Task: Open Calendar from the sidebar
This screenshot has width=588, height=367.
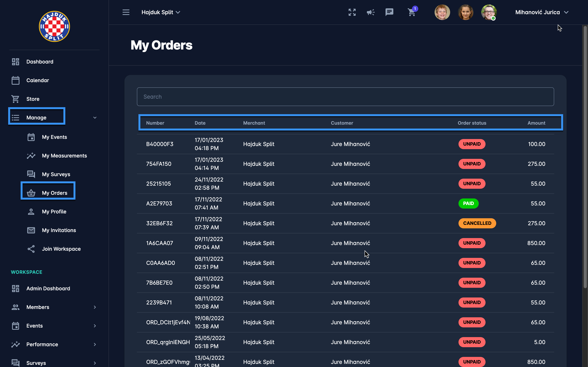Action: click(x=38, y=80)
